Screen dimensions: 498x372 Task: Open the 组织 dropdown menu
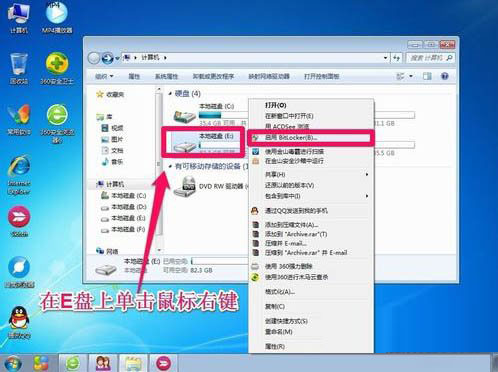[x=104, y=76]
